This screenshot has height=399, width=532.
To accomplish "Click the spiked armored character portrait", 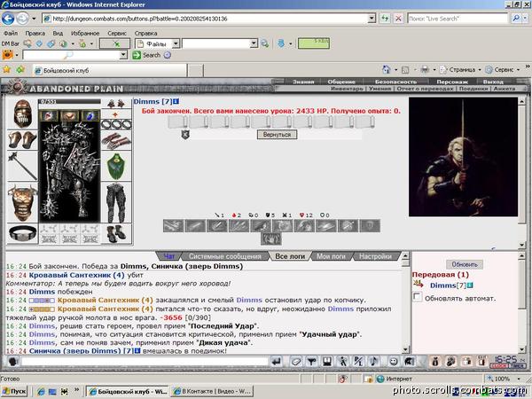I will [x=69, y=172].
